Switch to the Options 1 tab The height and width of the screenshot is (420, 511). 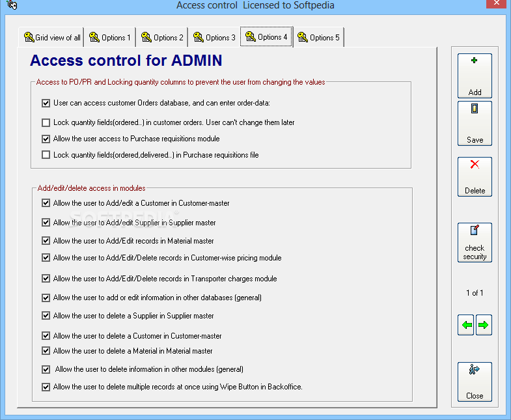coord(110,37)
